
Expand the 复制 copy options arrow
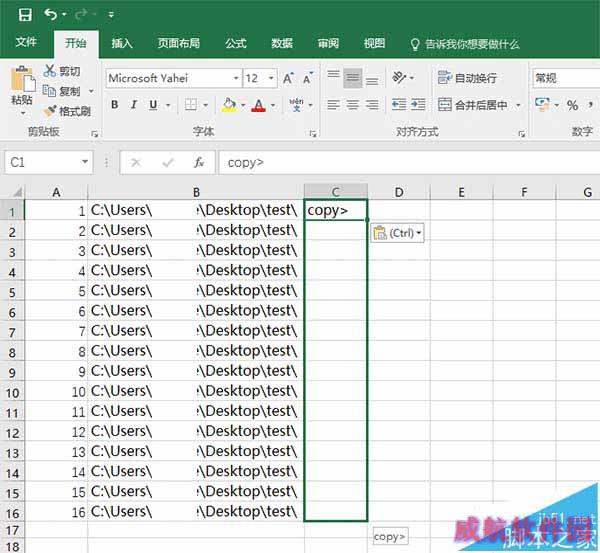pyautogui.click(x=91, y=91)
